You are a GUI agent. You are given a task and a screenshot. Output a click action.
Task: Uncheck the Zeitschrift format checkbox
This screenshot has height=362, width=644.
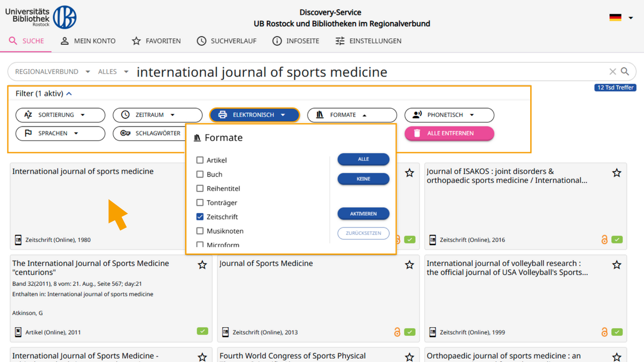[x=200, y=217]
